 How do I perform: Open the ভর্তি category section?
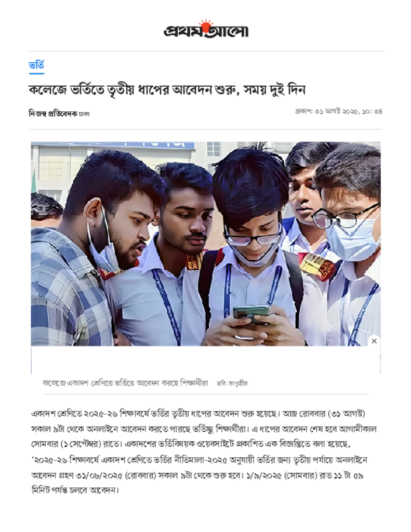(x=36, y=65)
